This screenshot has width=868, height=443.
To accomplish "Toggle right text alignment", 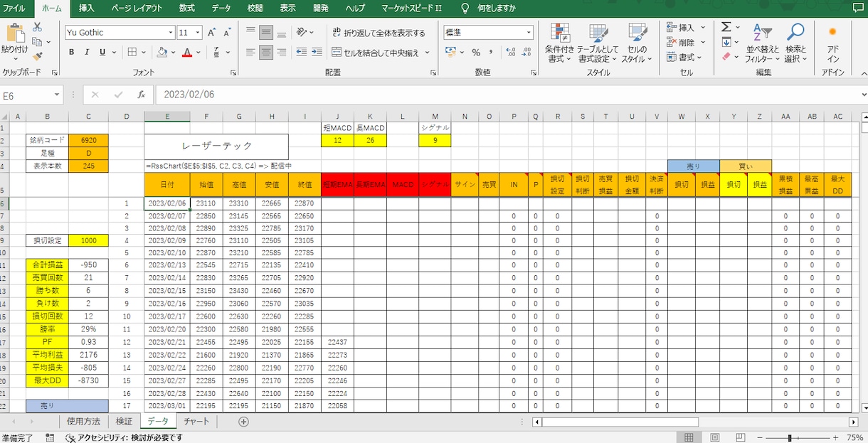I will (x=282, y=53).
